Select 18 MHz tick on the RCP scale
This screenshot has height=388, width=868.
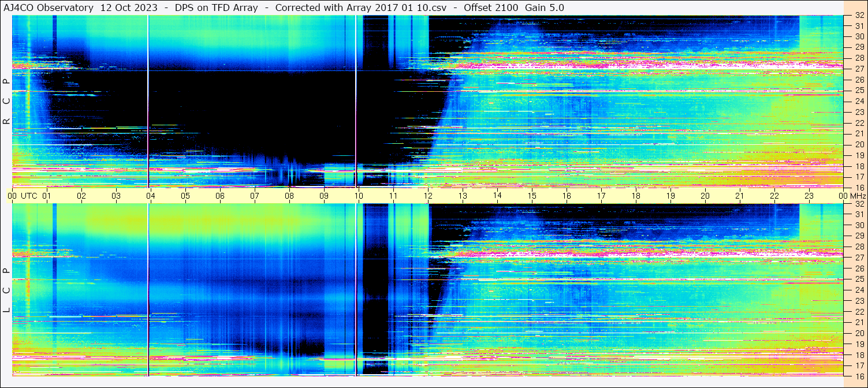point(859,166)
